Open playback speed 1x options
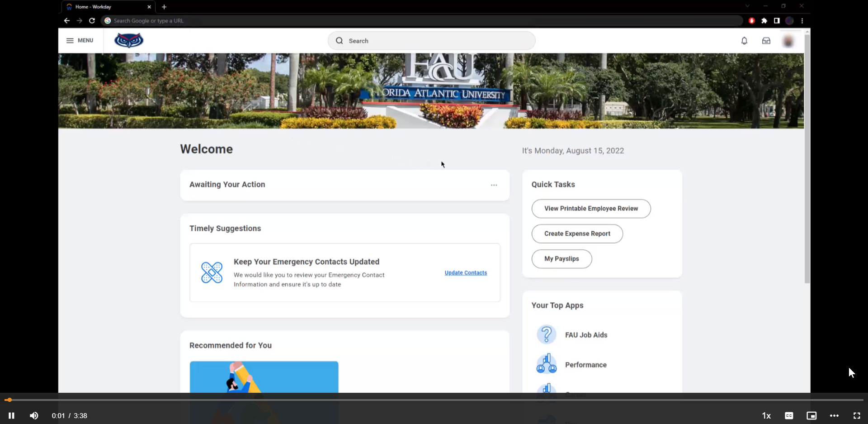Image resolution: width=868 pixels, height=424 pixels. click(x=766, y=415)
